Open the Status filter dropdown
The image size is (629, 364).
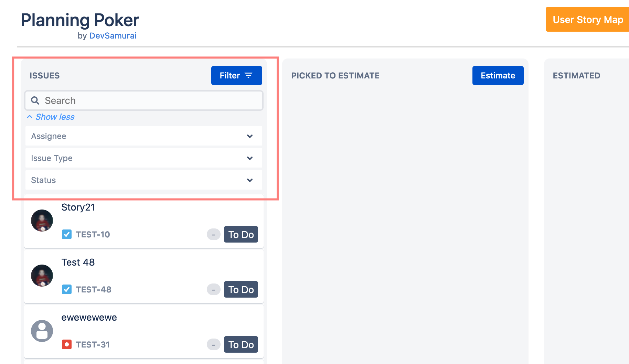pos(144,180)
